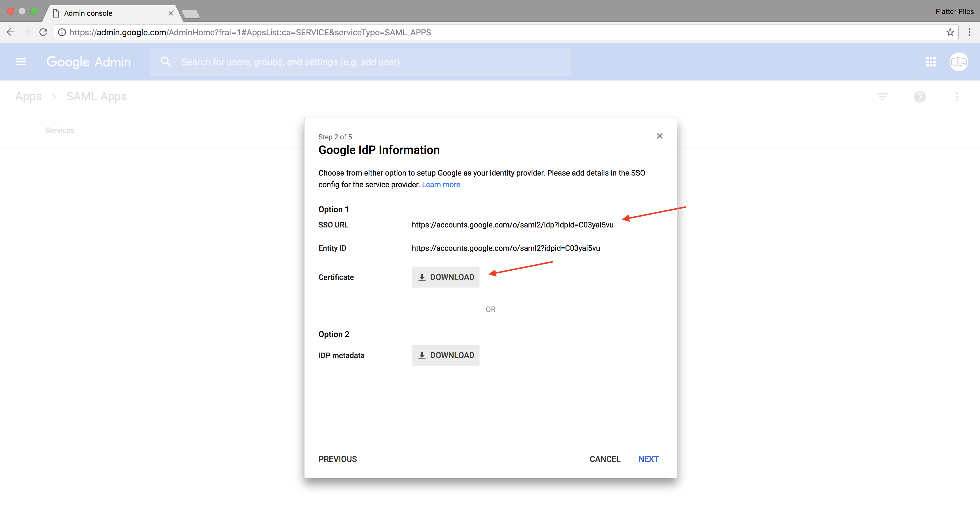Open the Learn more link
The width and height of the screenshot is (980, 508).
(x=441, y=184)
